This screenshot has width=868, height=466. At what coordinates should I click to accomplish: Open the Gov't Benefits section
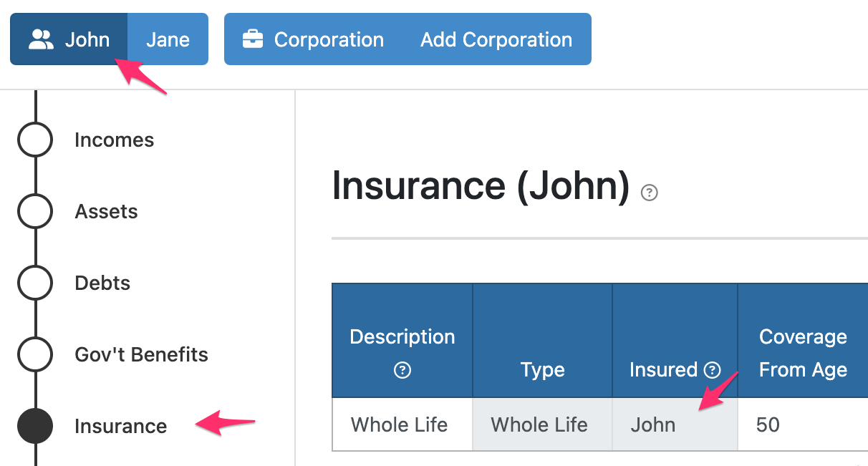(141, 354)
